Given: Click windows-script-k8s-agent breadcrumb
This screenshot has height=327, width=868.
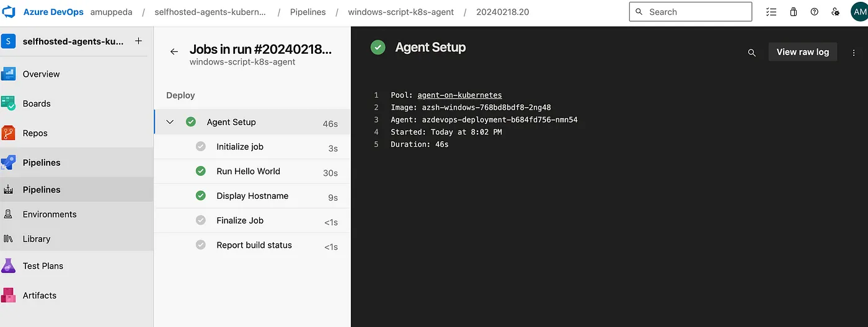Looking at the screenshot, I should (401, 12).
